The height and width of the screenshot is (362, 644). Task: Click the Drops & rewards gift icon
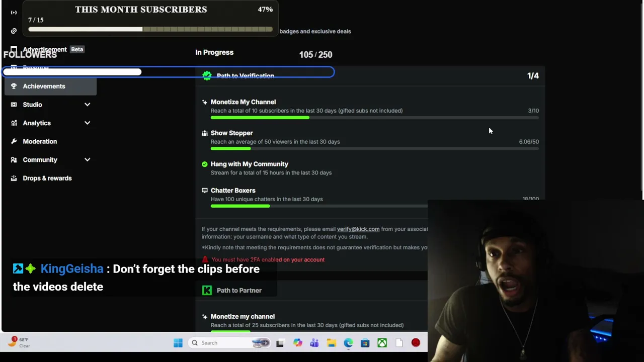click(14, 178)
